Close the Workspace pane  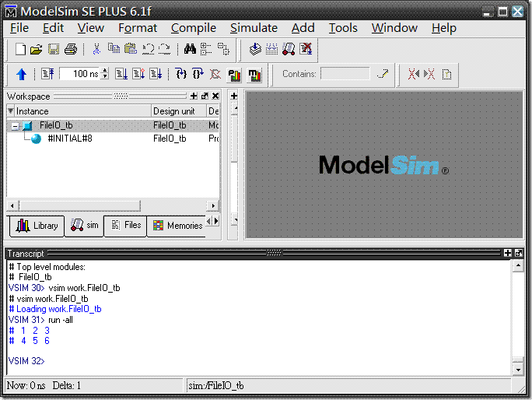(x=215, y=96)
